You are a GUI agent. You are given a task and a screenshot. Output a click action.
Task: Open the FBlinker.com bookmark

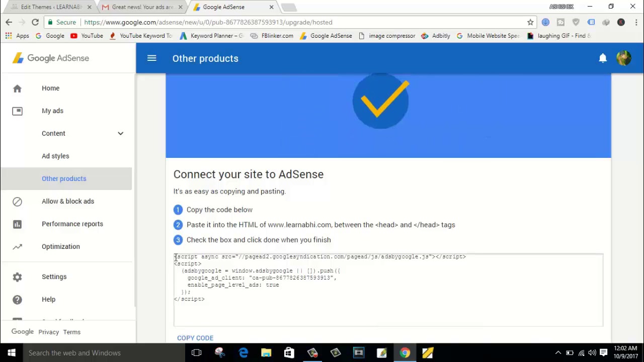coord(272,36)
